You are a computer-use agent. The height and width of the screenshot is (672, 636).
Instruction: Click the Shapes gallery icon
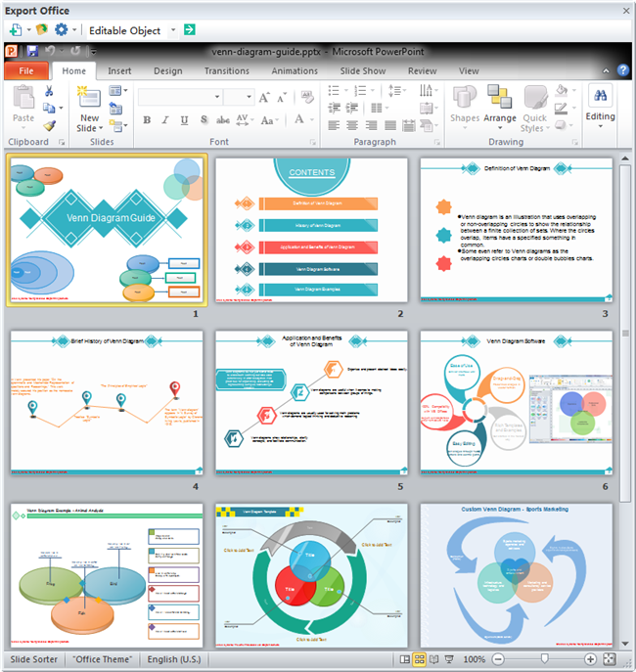tap(465, 97)
